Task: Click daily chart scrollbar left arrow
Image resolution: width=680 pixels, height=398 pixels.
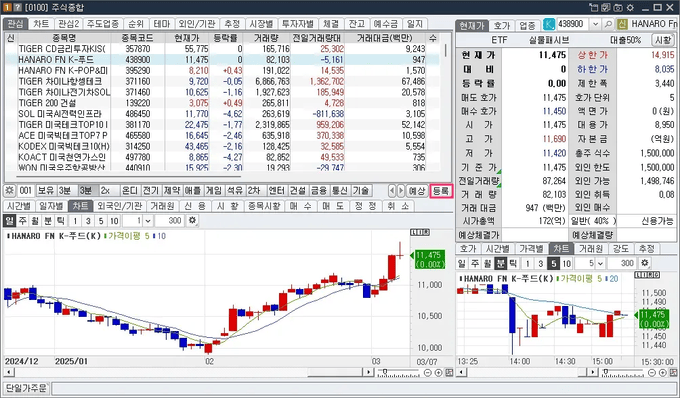Action: click(x=8, y=372)
